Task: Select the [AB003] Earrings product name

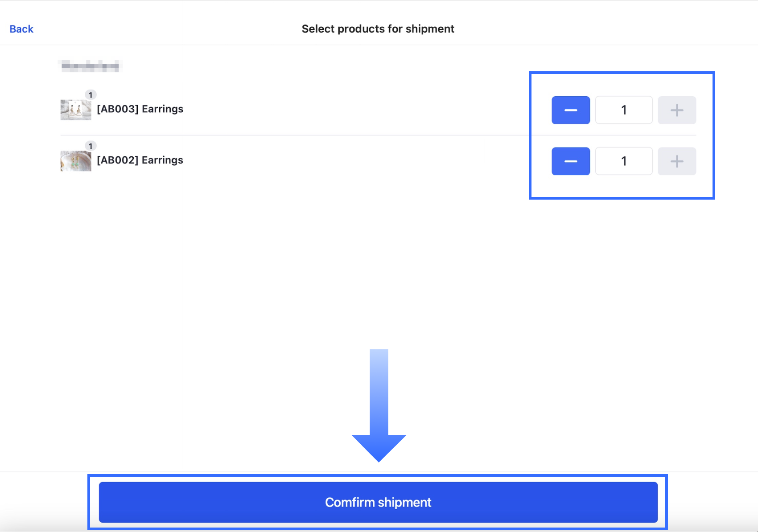Action: (x=140, y=109)
